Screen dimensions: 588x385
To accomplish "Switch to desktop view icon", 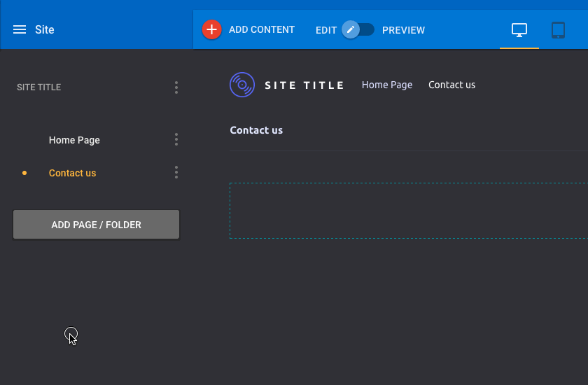I will 519,30.
